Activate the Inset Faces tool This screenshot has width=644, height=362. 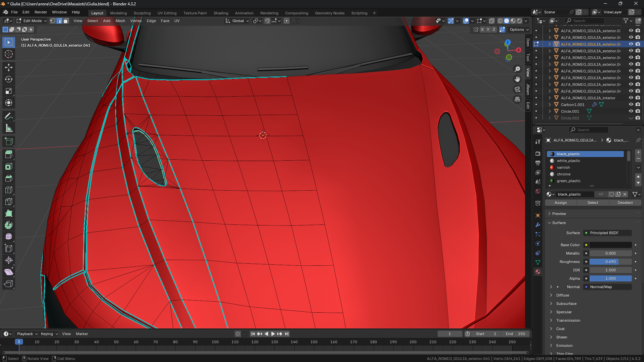pos(9,166)
